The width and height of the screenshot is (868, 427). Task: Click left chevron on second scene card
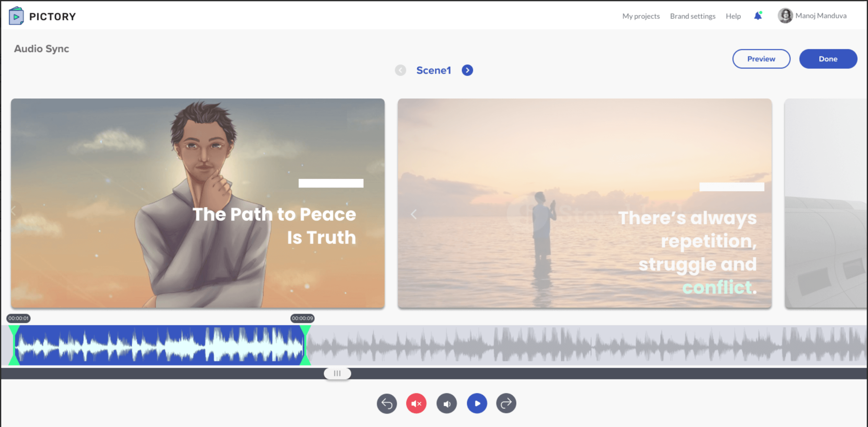tap(414, 214)
